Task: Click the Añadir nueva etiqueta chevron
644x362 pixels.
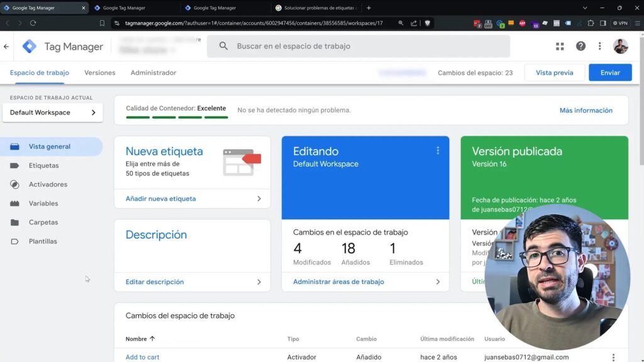Action: 258,199
